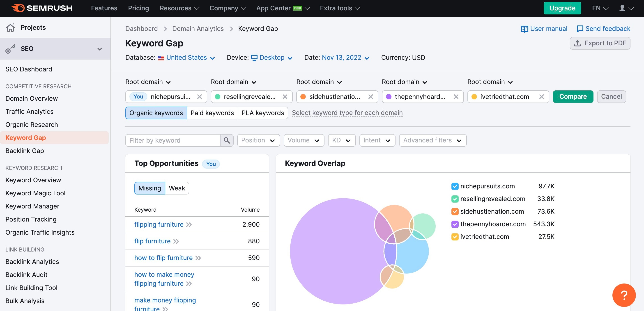Uncheck sidehustlenation.com in overlap legend
This screenshot has height=311, width=644.
(455, 212)
